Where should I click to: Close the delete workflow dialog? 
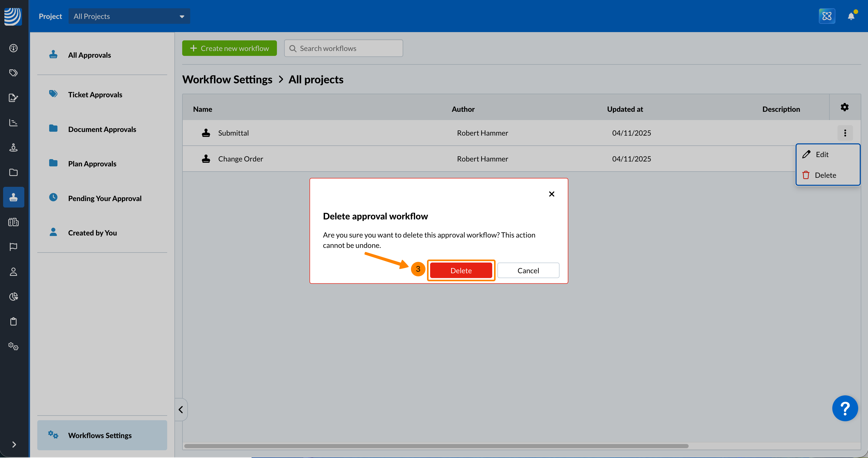(551, 194)
